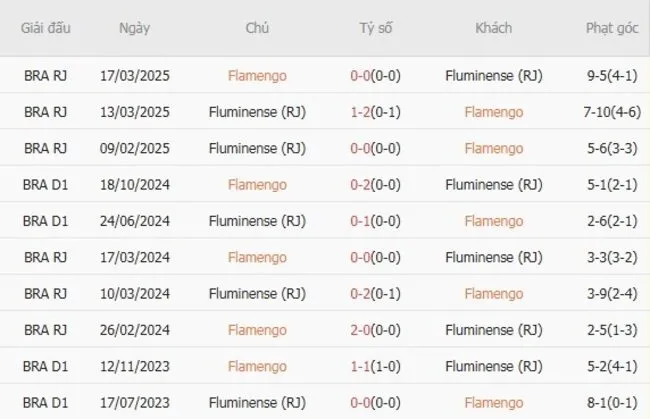Click the "Chủ" home team header
Viewport: 650px width, 419px height.
257,28
